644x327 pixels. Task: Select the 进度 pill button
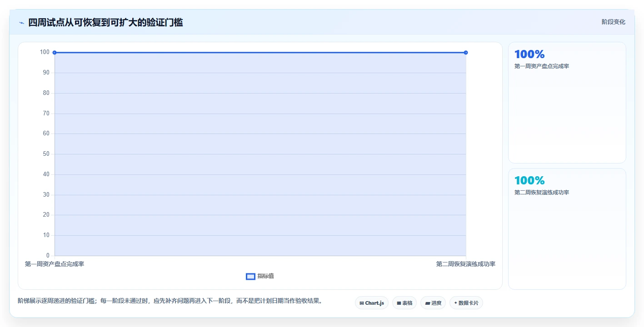click(433, 303)
